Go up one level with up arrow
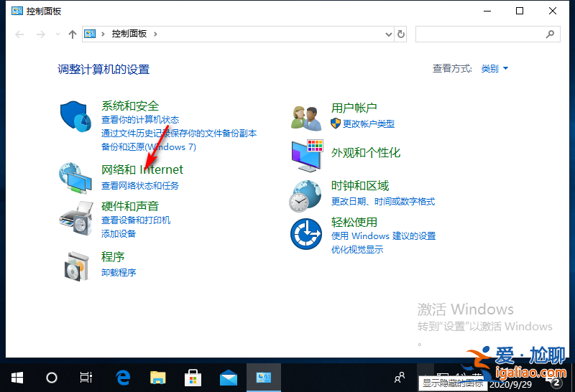 [x=73, y=34]
